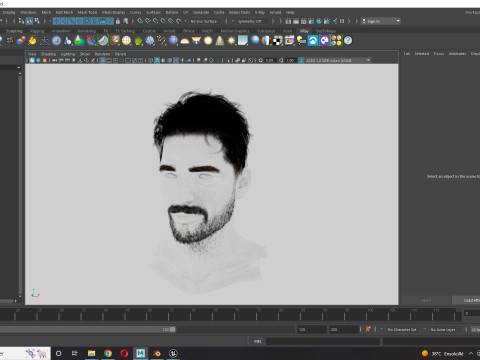480x360 pixels.
Task: Click the MEL command line label
Action: [257, 341]
